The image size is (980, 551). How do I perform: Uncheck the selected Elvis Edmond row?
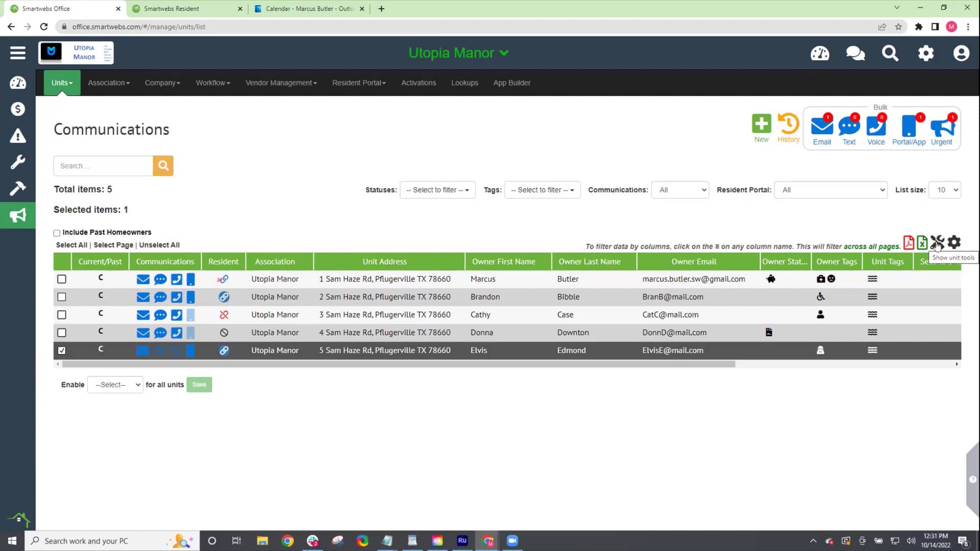[x=62, y=350]
